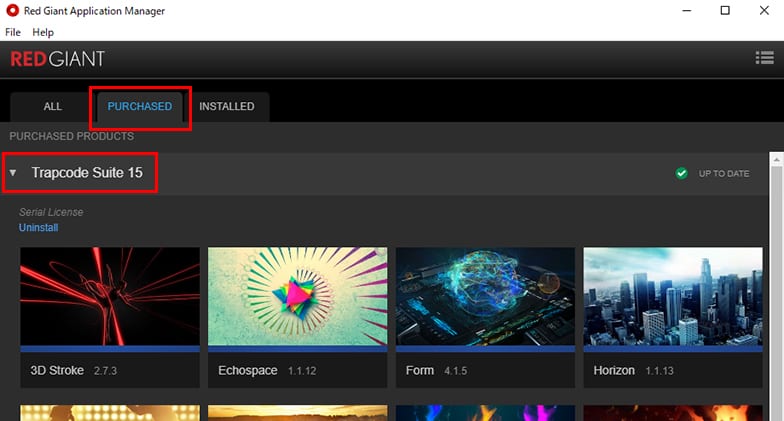Viewport: 784px width, 421px height.
Task: Click the green up-to-date checkmark icon
Action: click(x=681, y=174)
